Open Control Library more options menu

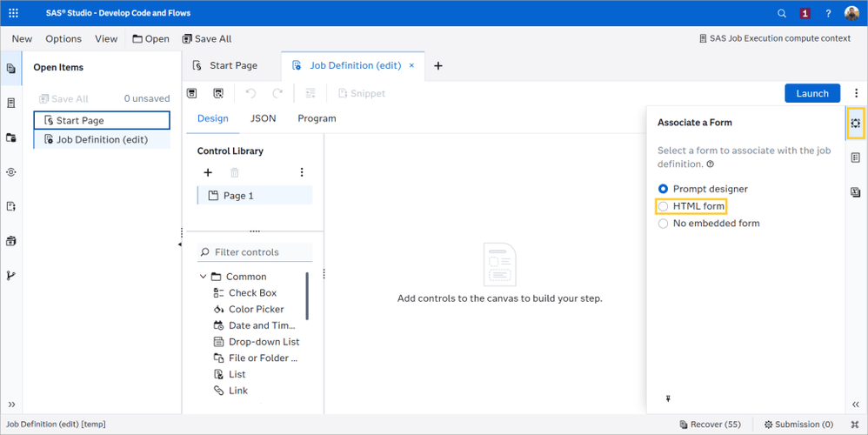coord(302,172)
